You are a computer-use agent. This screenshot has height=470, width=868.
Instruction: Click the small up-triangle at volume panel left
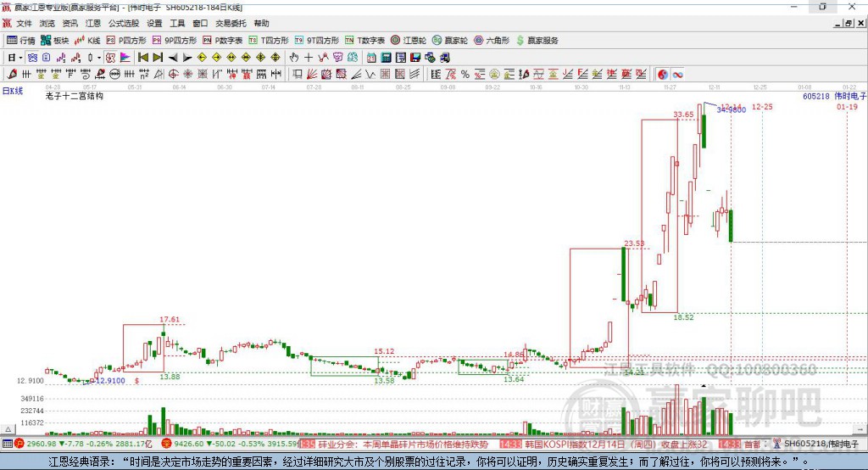click(x=8, y=429)
